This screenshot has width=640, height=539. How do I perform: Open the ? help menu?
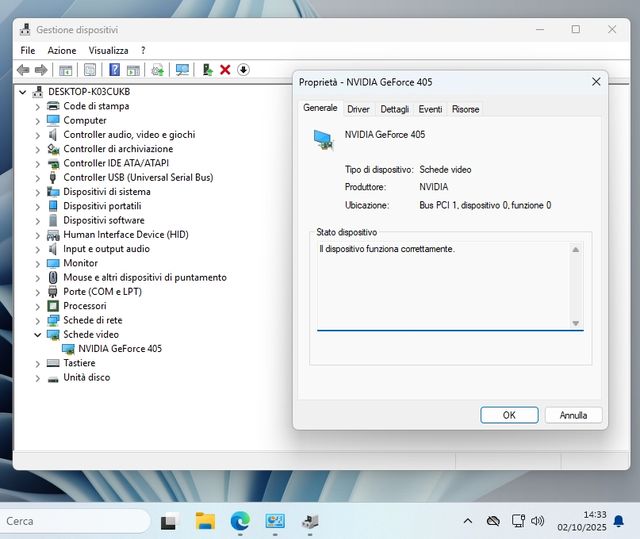[143, 50]
